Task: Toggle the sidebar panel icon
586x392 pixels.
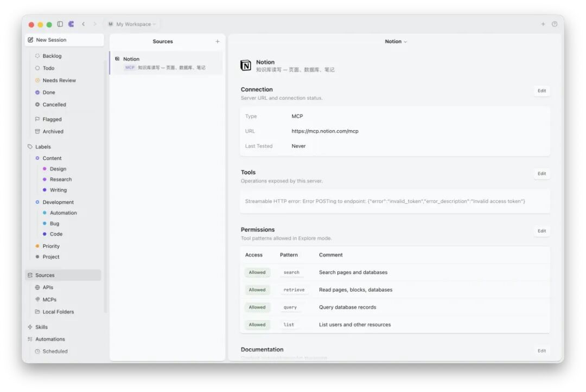Action: 60,24
